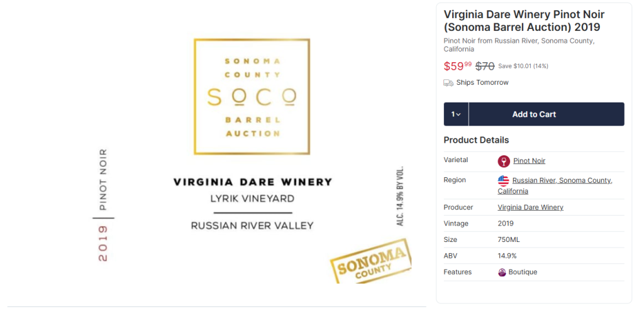Open the quantity dropdown

456,114
